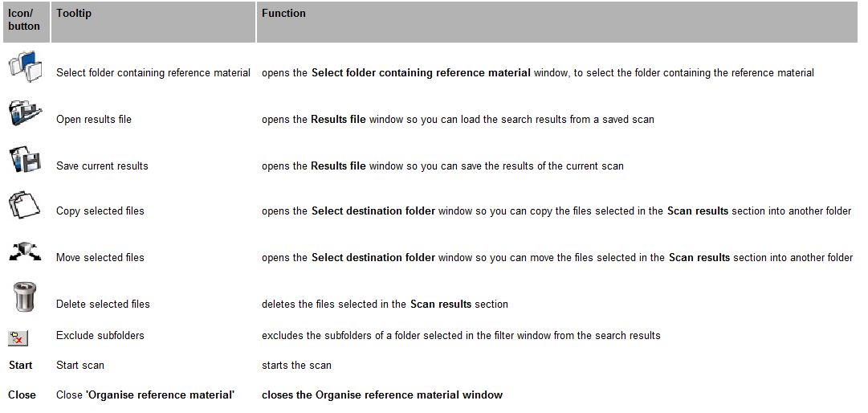Click the 'Start scan' tooltip text
Viewport: 868px width, 413px height.
pos(80,366)
